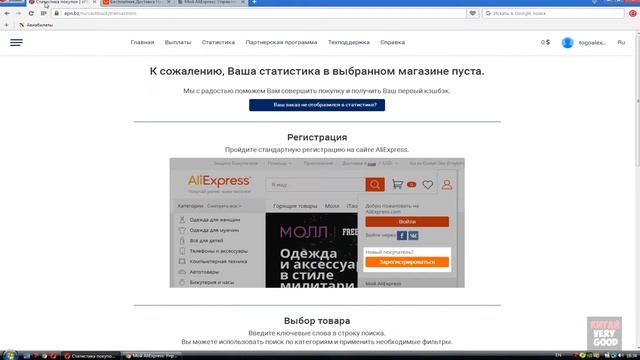Click the green padlock in the address bar
The width and height of the screenshot is (640, 360).
click(57, 13)
